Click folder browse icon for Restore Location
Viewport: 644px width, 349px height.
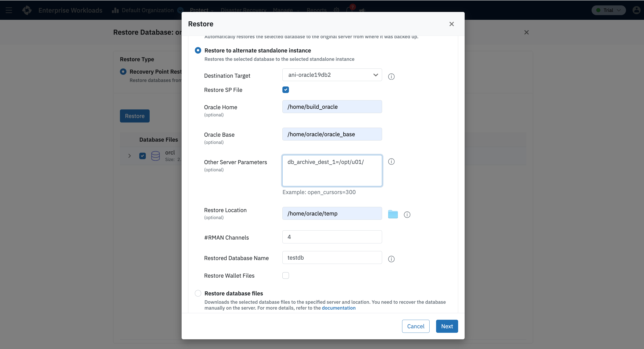click(x=393, y=214)
